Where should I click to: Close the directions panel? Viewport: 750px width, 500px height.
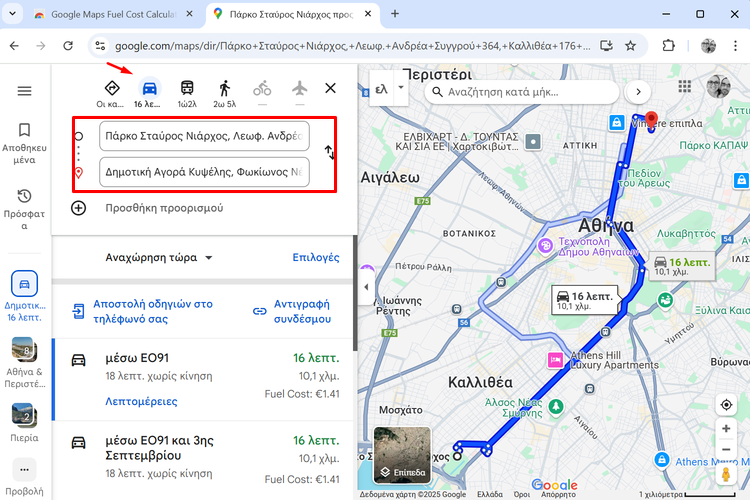click(x=331, y=88)
